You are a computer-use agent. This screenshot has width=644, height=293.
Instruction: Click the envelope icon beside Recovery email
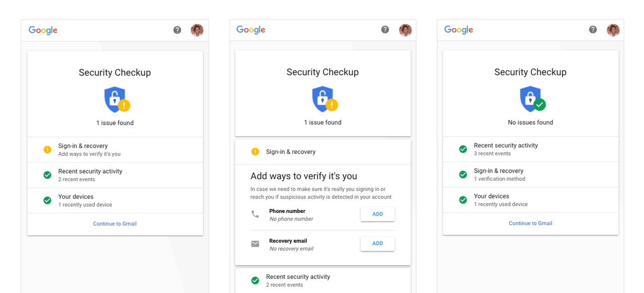255,244
